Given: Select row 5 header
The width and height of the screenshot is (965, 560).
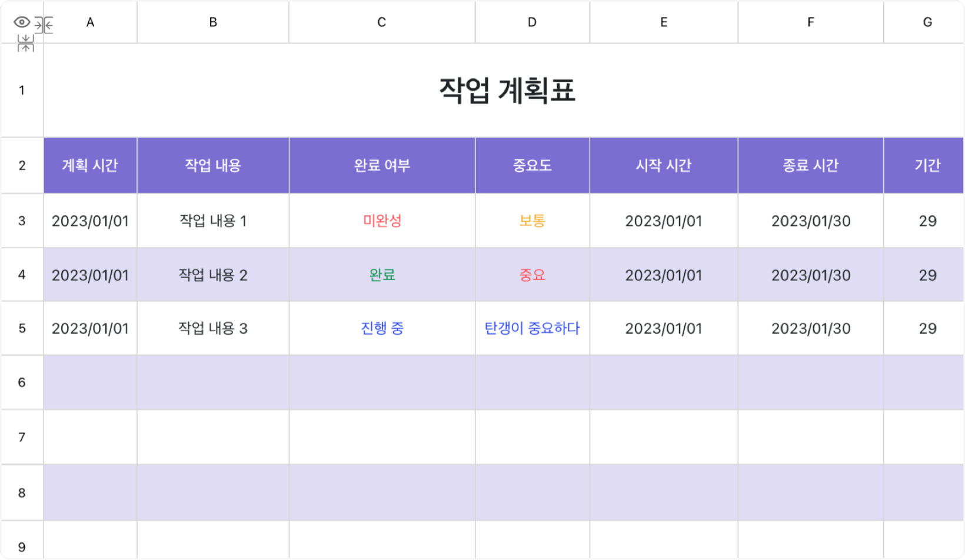Looking at the screenshot, I should coord(22,328).
